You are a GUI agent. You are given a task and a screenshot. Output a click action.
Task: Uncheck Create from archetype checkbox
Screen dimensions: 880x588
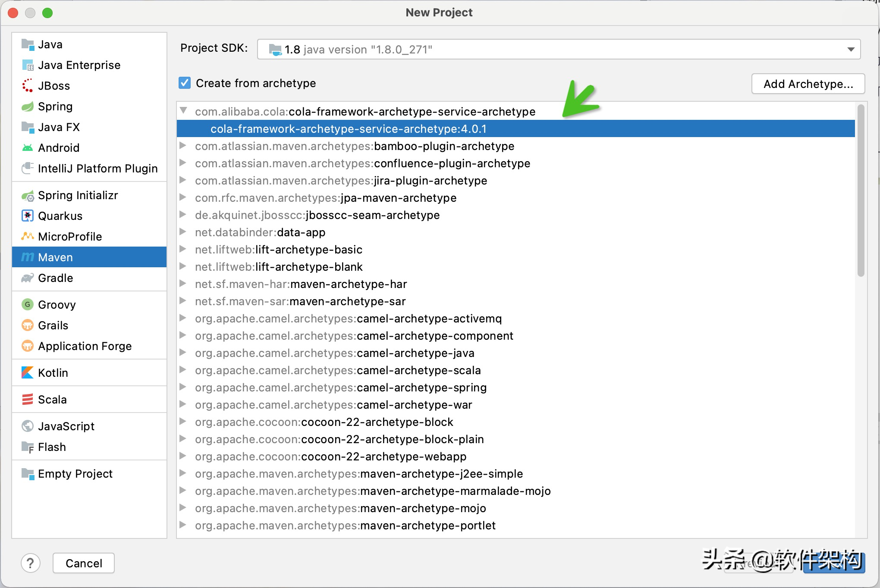tap(185, 83)
